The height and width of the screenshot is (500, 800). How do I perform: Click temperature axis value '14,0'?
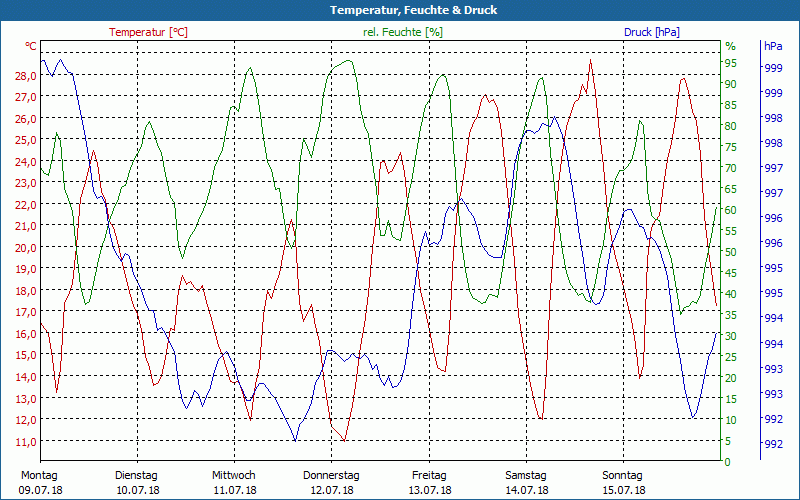click(27, 377)
